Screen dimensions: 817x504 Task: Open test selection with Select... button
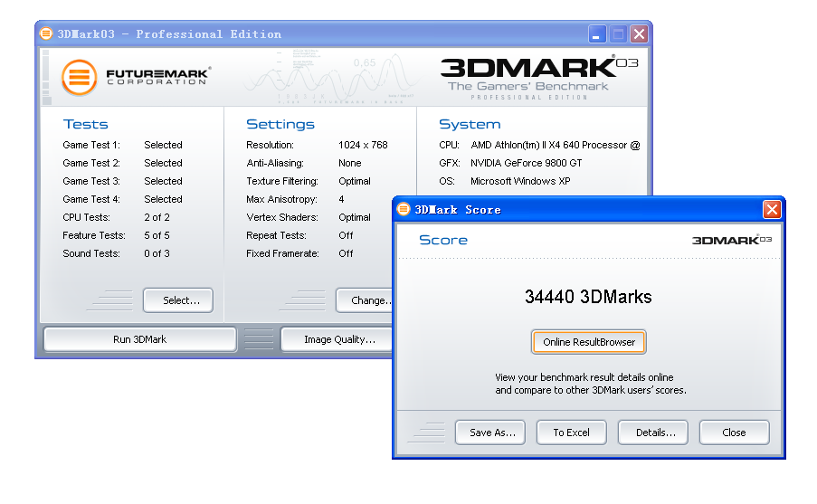(x=177, y=300)
